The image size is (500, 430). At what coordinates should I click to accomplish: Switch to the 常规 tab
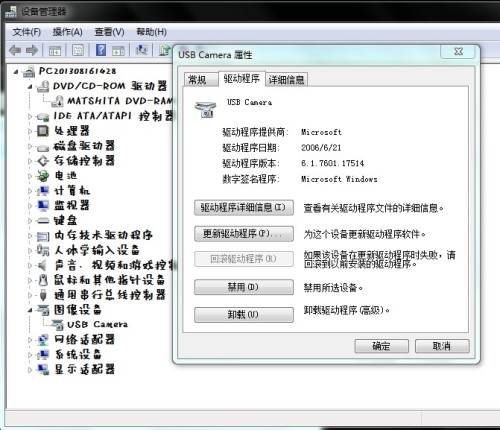coord(201,80)
